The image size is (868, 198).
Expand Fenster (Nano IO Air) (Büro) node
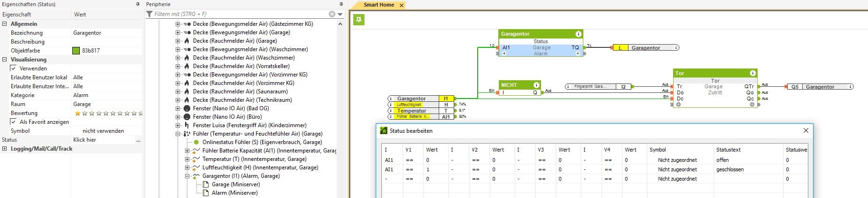(x=178, y=117)
